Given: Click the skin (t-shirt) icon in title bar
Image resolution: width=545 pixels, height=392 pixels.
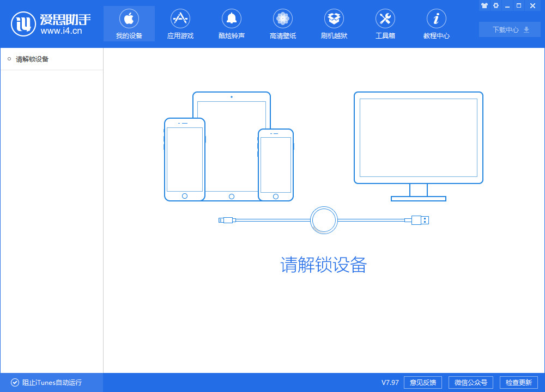Looking at the screenshot, I should click(484, 5).
